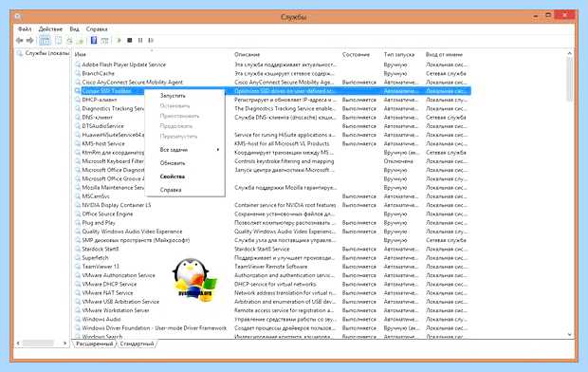Switch to the Стандартный tab

point(137,344)
